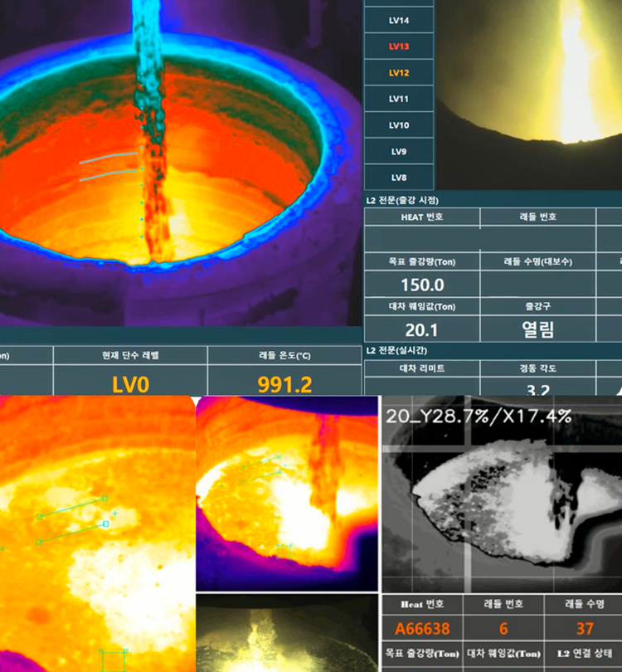Click the cart weighing value 20.1
Viewport: 622px width, 672px height.
421,329
